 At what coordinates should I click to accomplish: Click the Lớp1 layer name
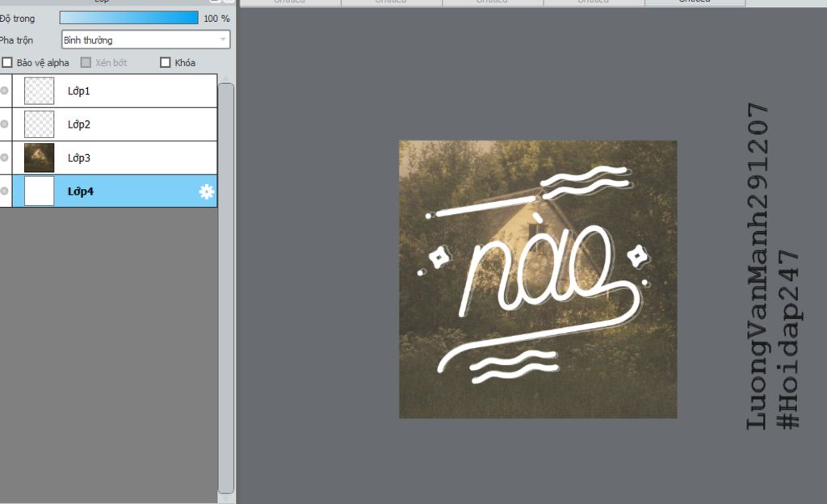pos(78,90)
